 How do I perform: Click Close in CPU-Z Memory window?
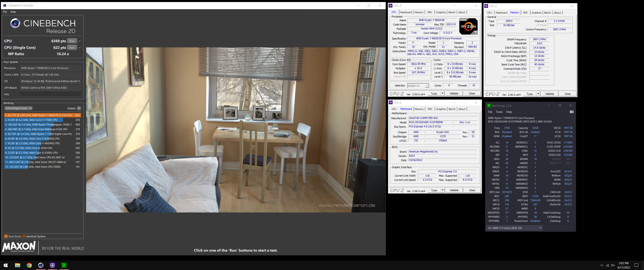point(567,94)
